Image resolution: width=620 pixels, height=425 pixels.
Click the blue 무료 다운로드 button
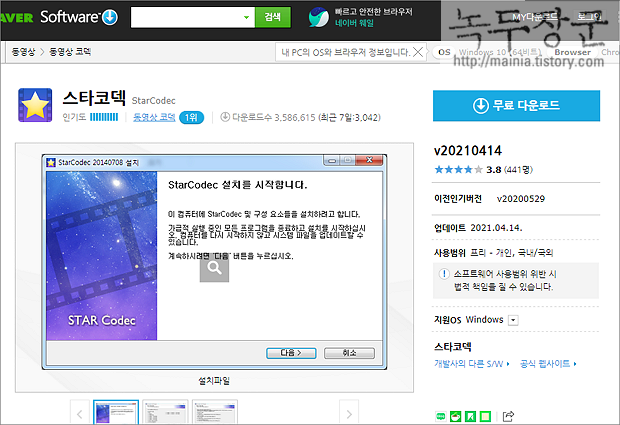pyautogui.click(x=516, y=106)
